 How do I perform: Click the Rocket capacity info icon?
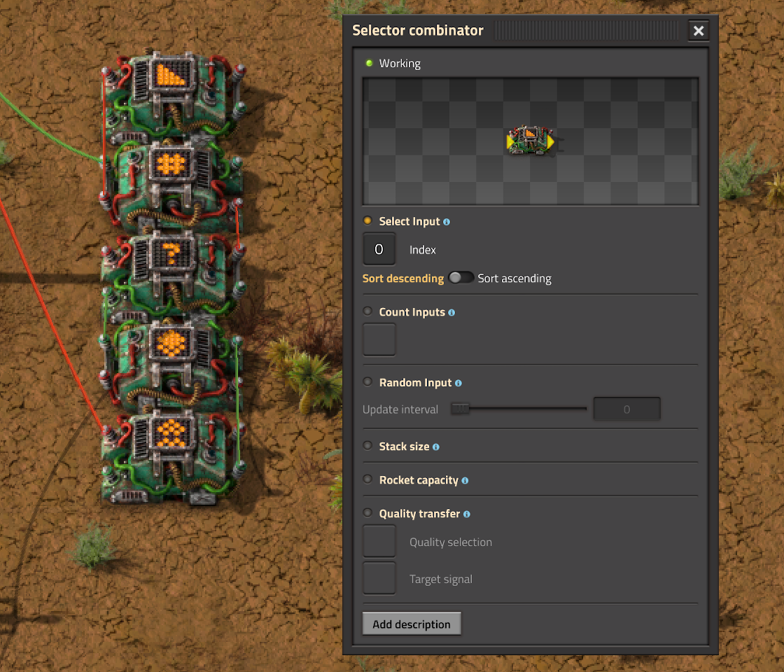[465, 480]
